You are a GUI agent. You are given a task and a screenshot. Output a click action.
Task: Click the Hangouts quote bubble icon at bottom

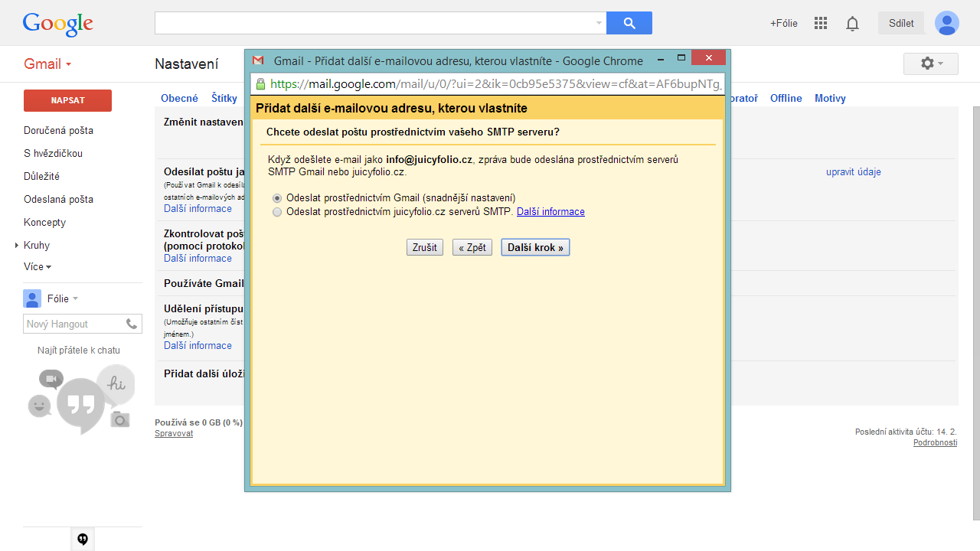pyautogui.click(x=83, y=539)
